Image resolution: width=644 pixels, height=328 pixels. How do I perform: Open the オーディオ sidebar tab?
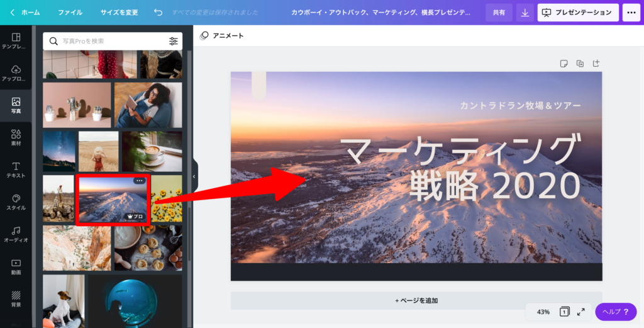click(16, 234)
